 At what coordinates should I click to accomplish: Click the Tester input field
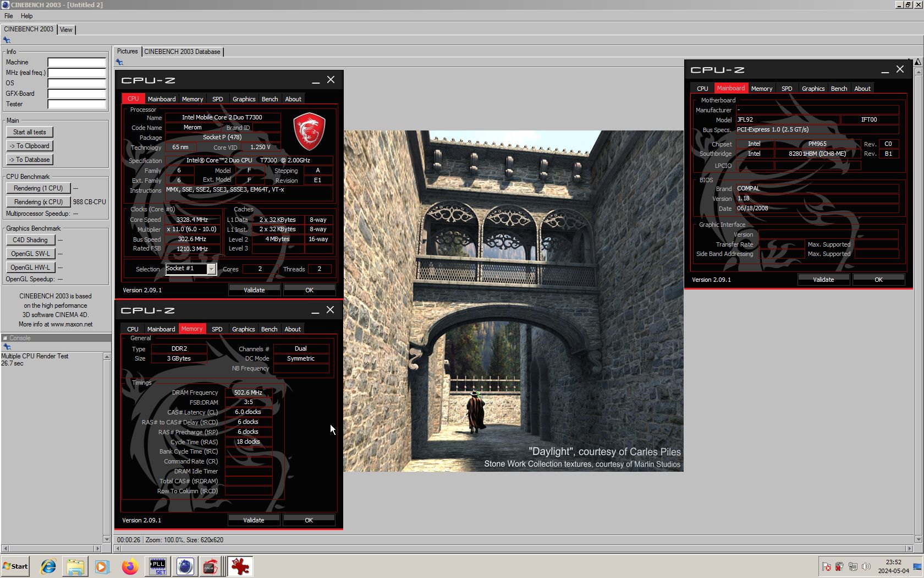click(x=76, y=104)
